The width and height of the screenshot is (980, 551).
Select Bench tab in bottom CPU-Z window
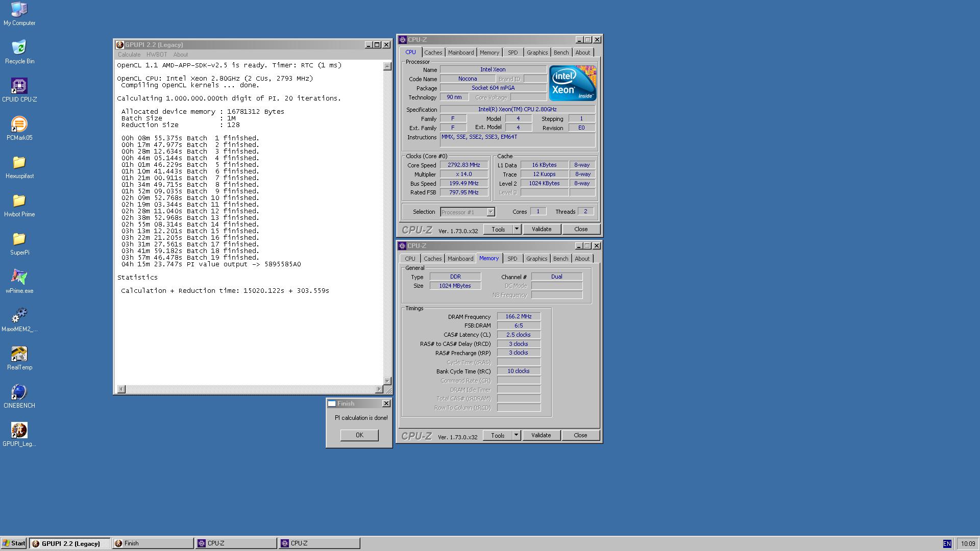point(560,259)
